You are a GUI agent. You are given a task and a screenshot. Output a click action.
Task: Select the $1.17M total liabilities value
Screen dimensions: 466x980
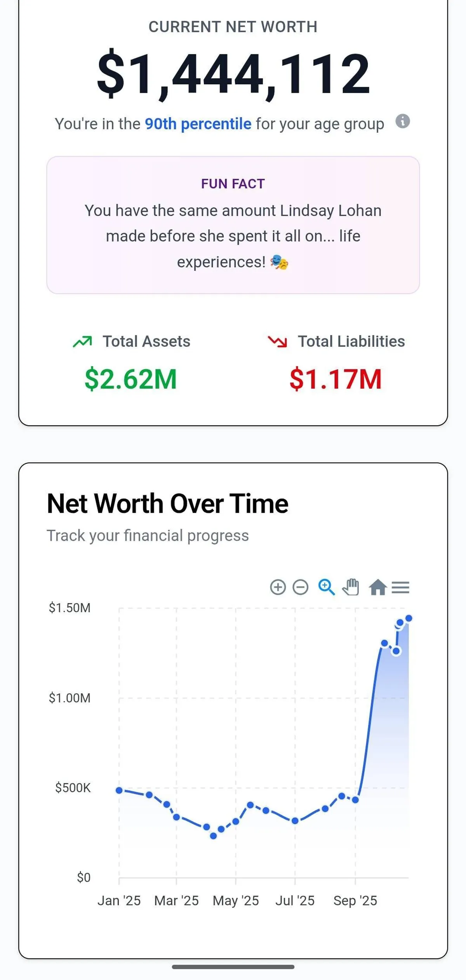tap(336, 379)
